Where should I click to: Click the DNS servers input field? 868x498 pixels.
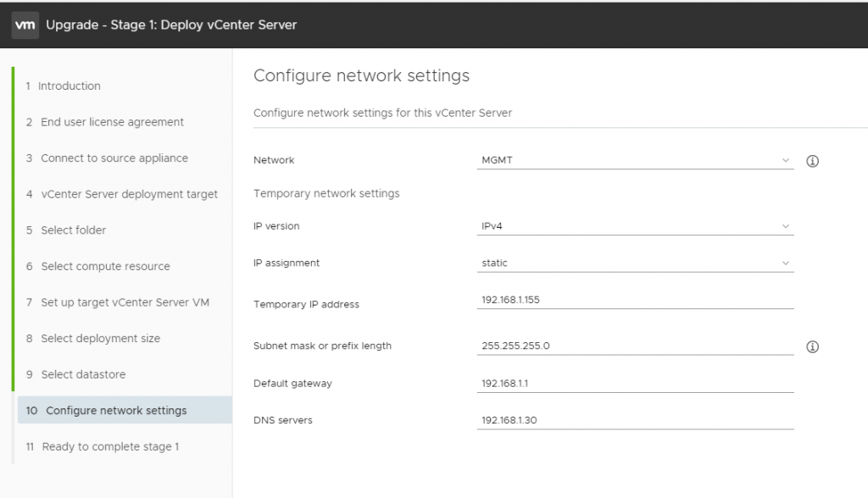635,420
